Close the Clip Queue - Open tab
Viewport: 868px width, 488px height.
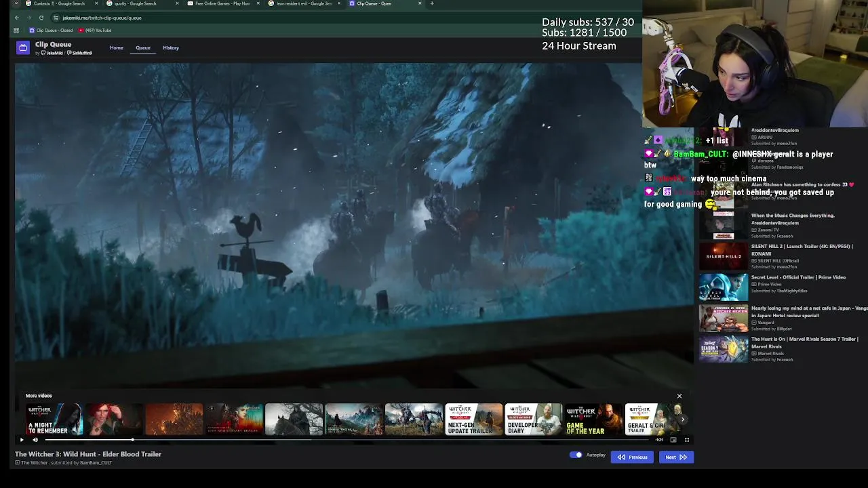420,3
